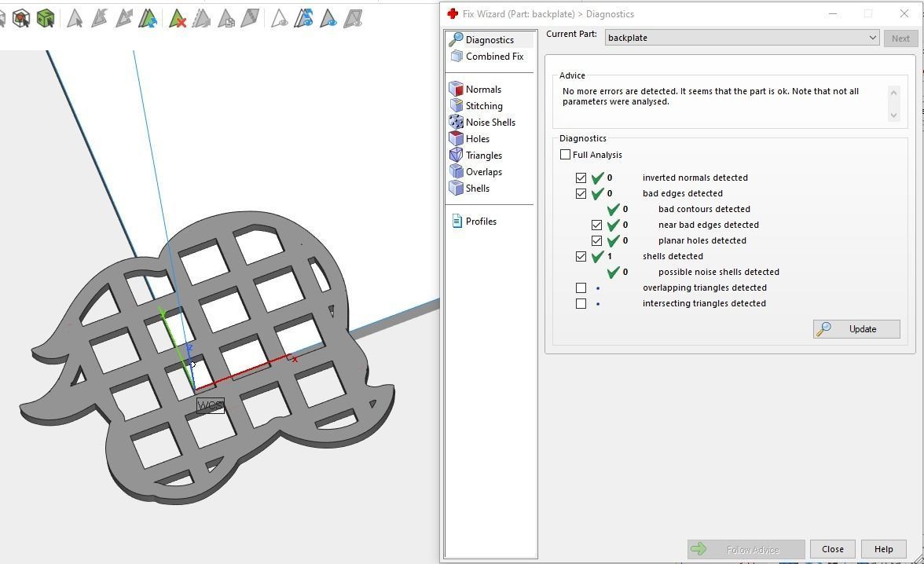Select the green cube mark part tool

pos(46,18)
